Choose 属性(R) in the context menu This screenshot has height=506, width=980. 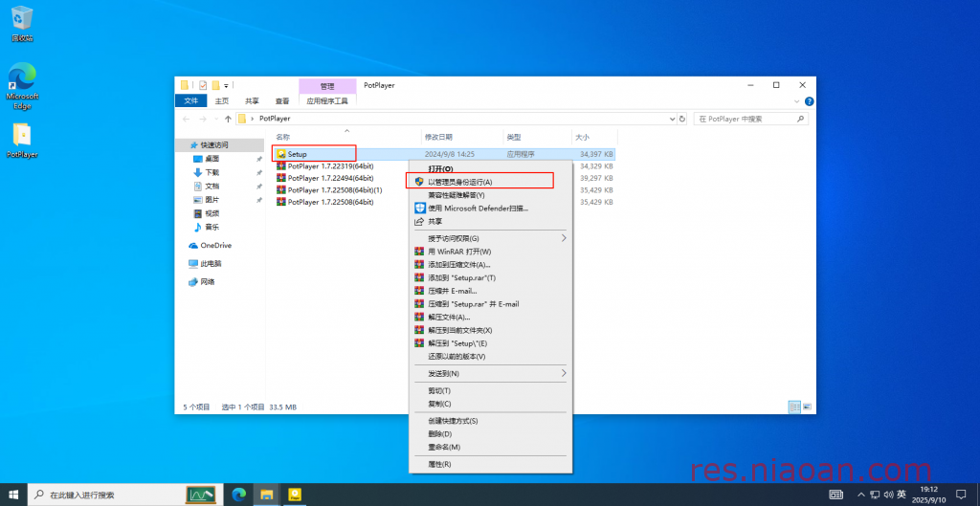(x=491, y=464)
